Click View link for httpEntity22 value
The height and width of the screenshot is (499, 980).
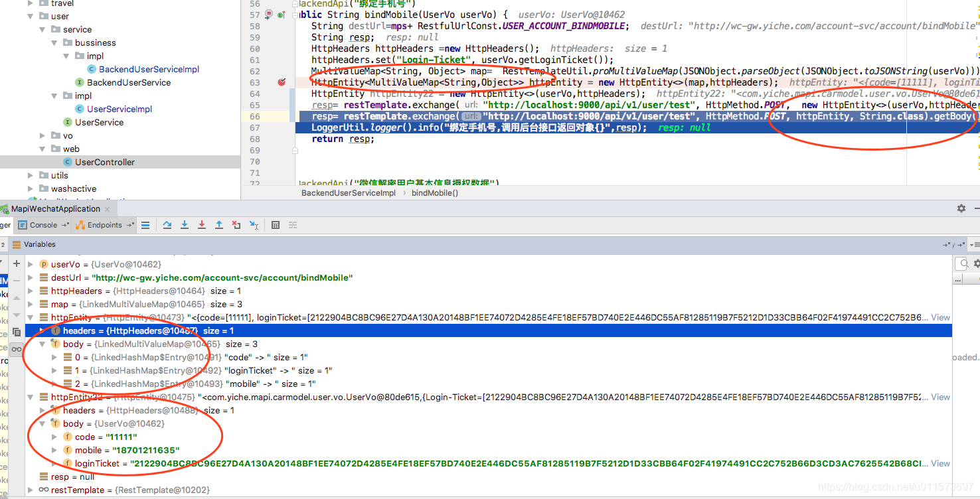tap(940, 397)
